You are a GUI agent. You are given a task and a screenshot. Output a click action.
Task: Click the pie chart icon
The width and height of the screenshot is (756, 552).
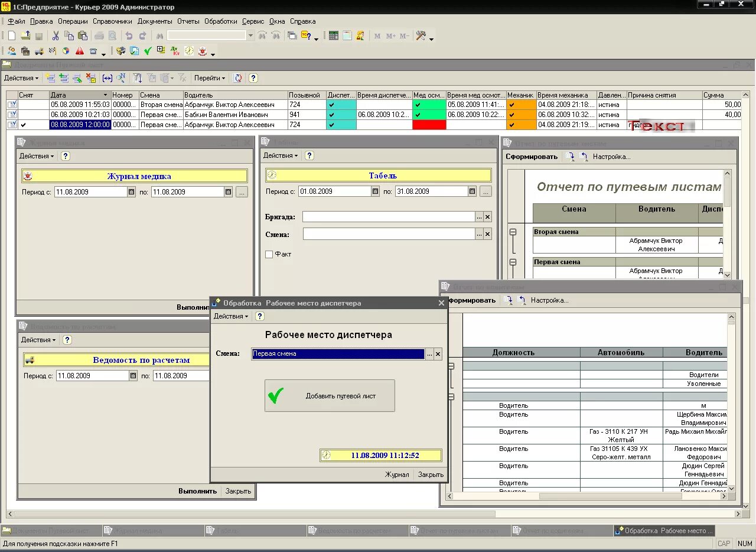66,51
